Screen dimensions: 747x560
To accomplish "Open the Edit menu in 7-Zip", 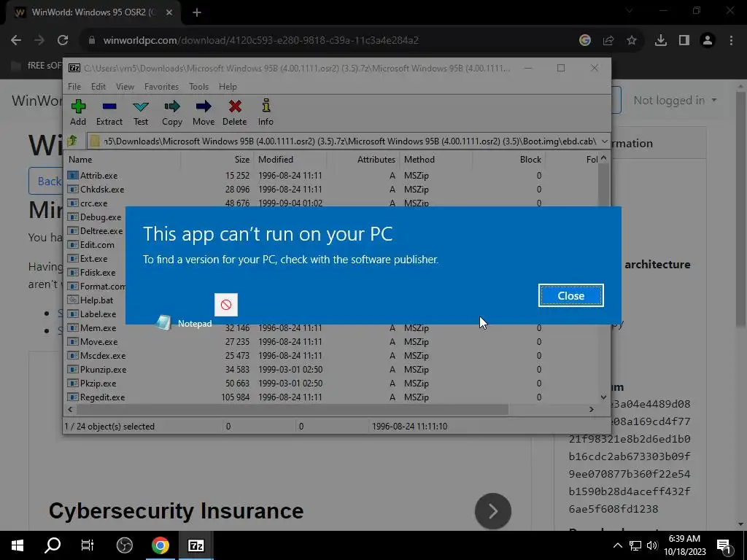I will point(98,87).
